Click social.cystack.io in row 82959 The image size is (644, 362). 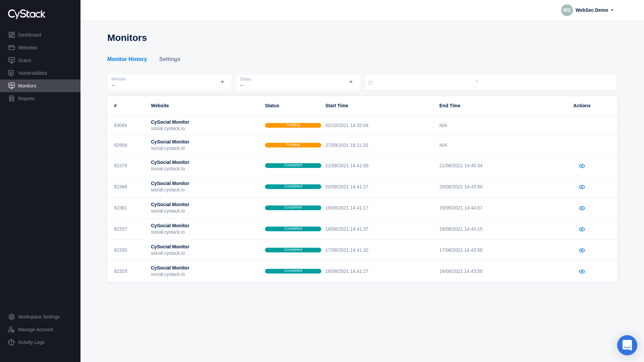[x=168, y=148]
